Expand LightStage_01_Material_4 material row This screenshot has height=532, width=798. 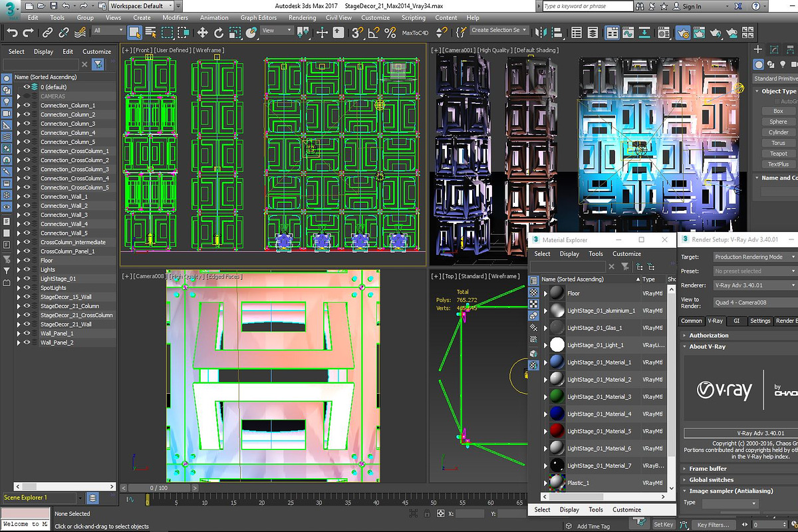click(x=545, y=414)
